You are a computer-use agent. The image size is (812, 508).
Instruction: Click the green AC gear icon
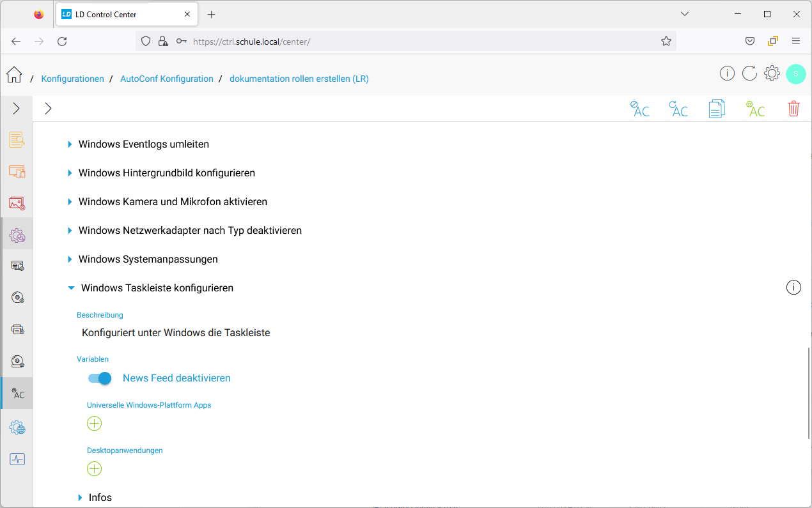755,109
